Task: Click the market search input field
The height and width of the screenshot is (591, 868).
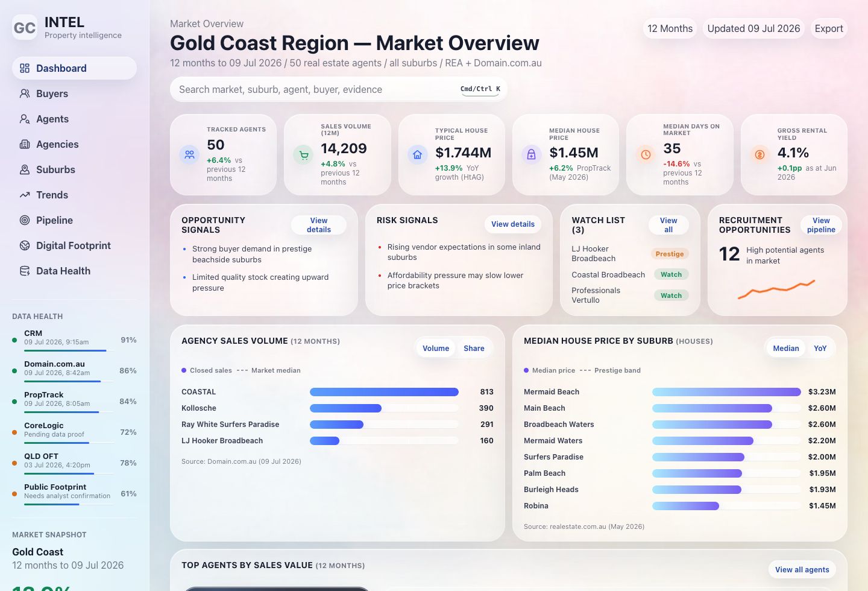Action: [x=338, y=89]
